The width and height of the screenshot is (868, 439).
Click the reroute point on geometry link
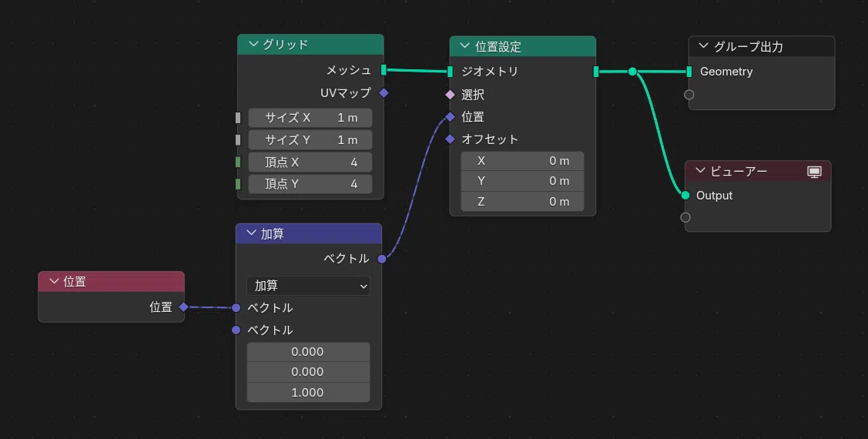(x=632, y=72)
